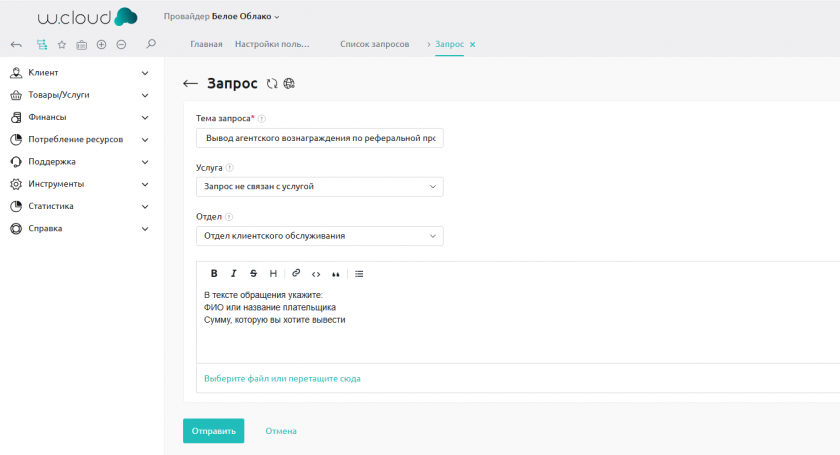Click the globe icon beside the Запрос heading

click(x=289, y=84)
